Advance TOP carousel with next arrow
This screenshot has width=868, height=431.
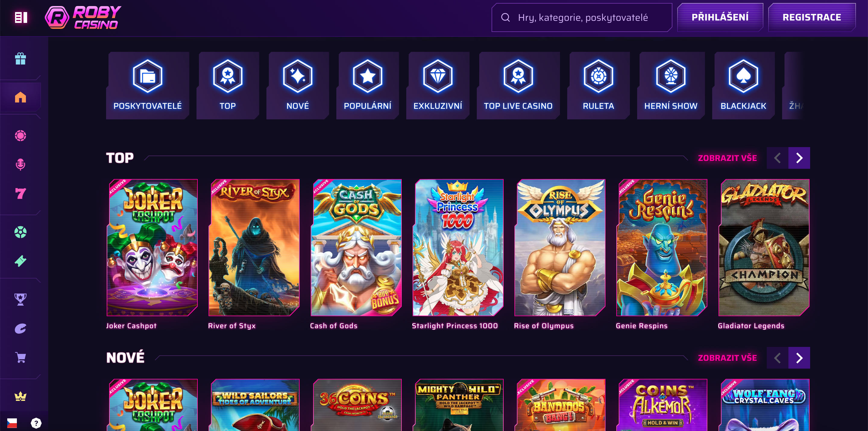tap(799, 158)
